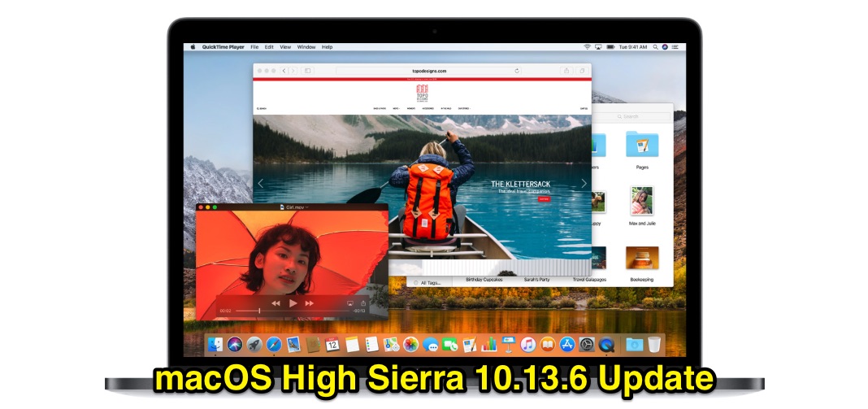Show all tabs in Safari

pos(582,72)
